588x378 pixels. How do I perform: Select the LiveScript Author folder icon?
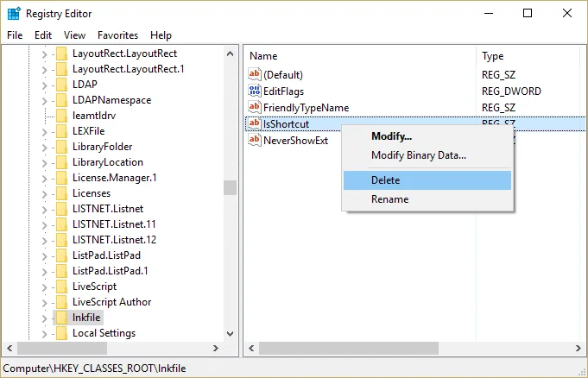(x=61, y=302)
